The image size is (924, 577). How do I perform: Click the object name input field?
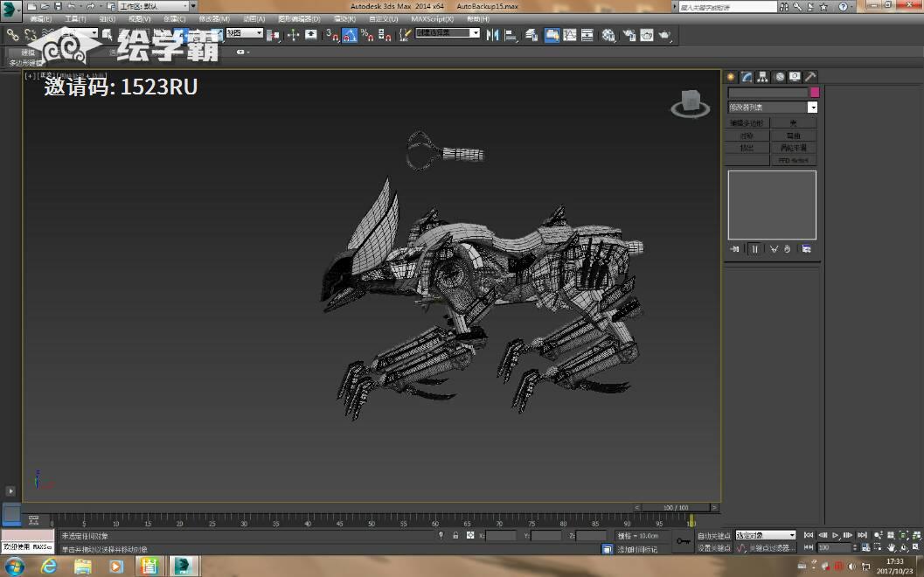point(768,92)
